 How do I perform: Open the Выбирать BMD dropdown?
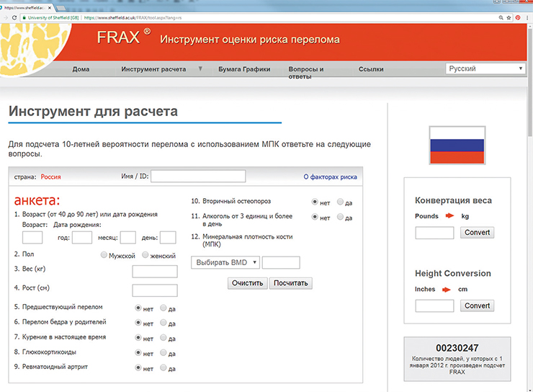click(x=225, y=262)
